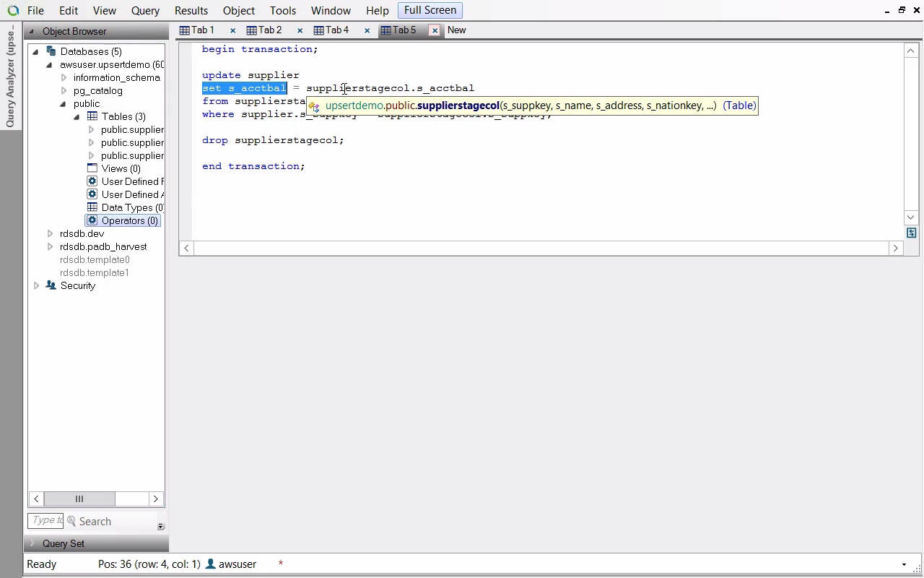Collapse the Object Browser panel header
Viewport: 924px width, 578px height.
(32, 31)
